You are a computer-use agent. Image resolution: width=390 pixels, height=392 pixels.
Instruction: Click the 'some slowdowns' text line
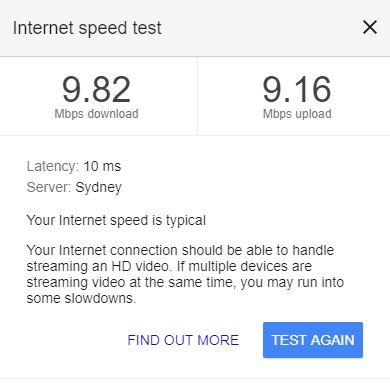coord(81,298)
